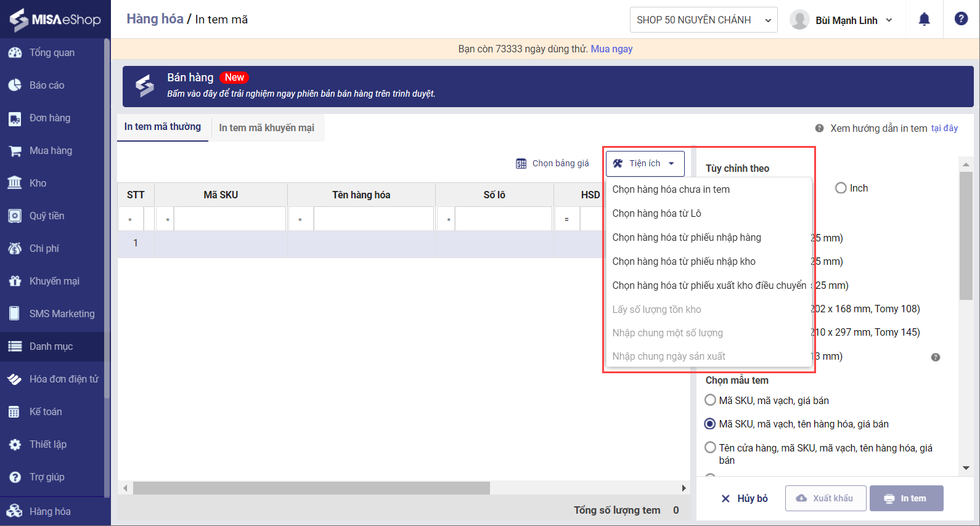Click the Hàng hóa breadcrumb link
The height and width of the screenshot is (526, 980).
[x=155, y=19]
